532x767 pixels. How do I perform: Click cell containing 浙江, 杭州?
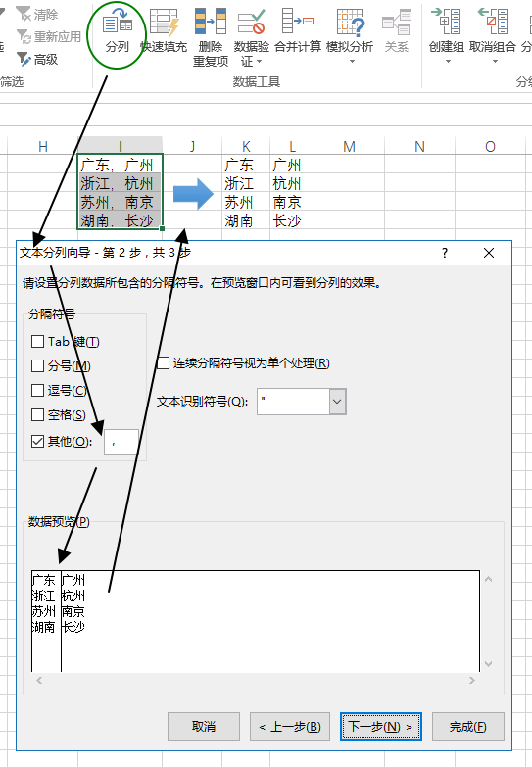point(120,183)
